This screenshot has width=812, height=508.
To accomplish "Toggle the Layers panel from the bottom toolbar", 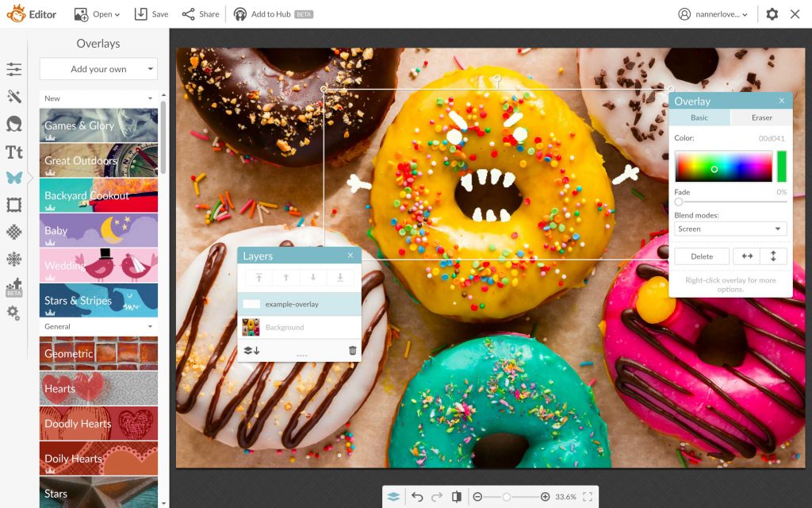I will [x=394, y=496].
